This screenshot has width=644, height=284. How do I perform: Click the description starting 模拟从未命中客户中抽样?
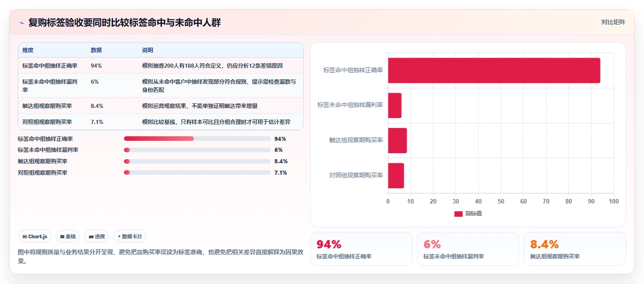(x=219, y=86)
